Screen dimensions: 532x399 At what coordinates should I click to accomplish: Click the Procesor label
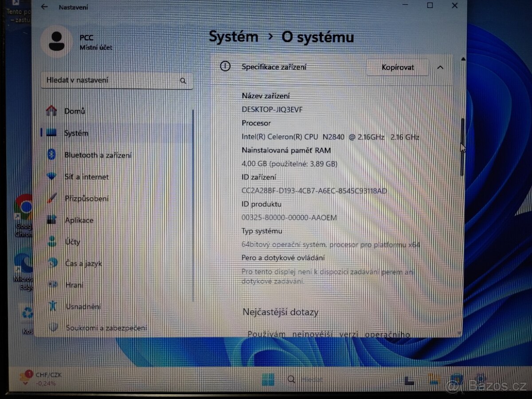click(256, 123)
